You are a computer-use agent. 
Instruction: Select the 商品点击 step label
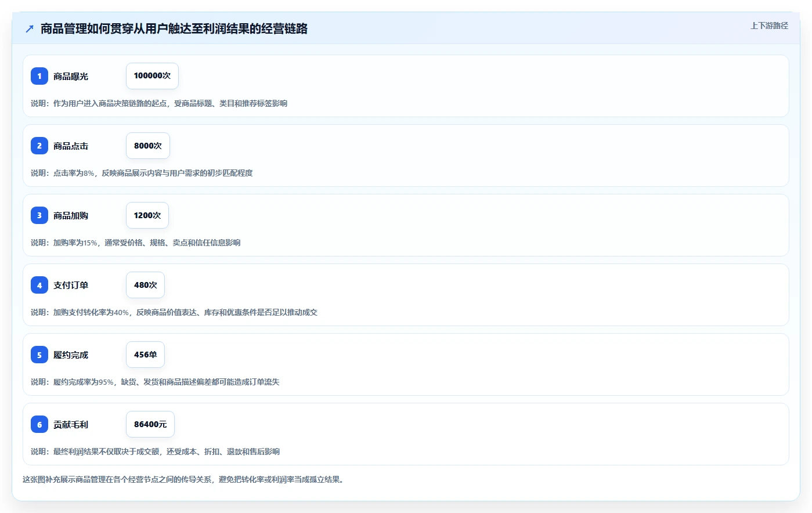coord(71,146)
